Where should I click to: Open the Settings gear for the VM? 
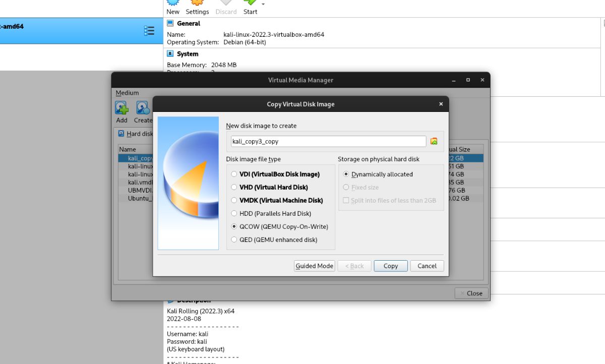pyautogui.click(x=197, y=7)
